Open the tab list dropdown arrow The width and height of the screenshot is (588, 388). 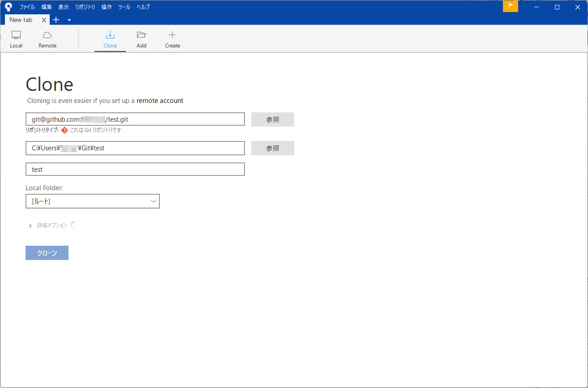[69, 20]
